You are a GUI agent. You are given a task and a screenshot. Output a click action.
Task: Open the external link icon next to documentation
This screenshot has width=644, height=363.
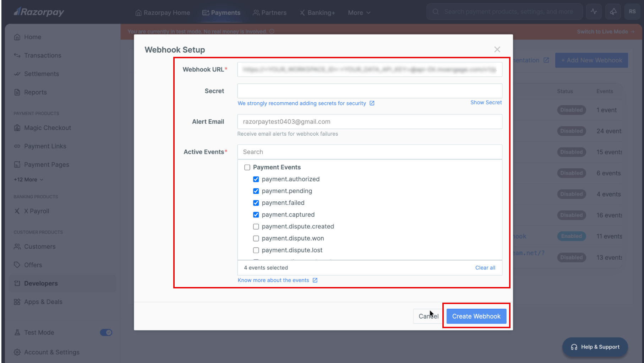(546, 60)
